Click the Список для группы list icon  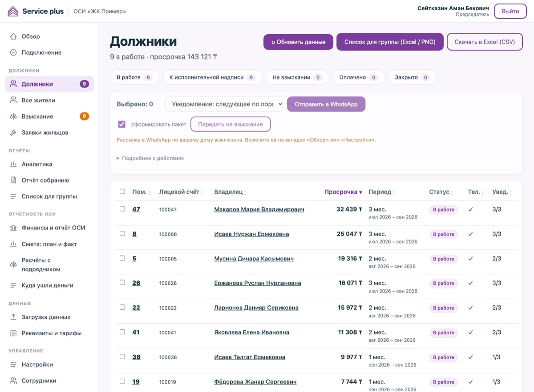(x=13, y=196)
